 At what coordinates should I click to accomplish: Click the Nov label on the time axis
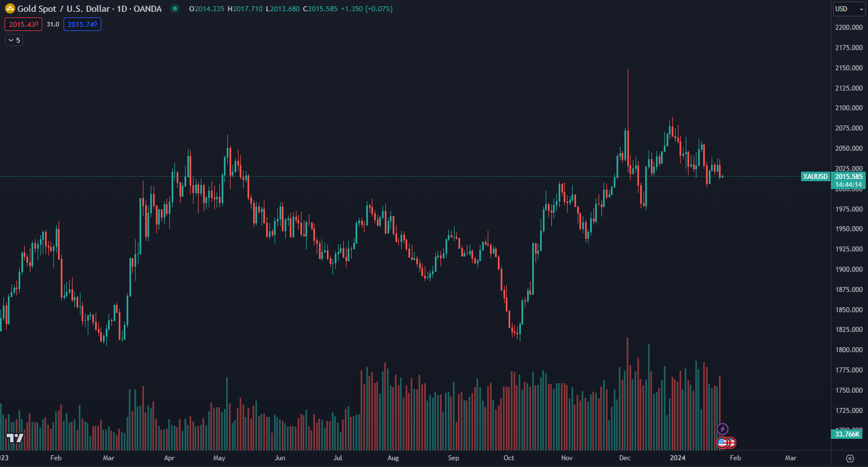point(567,458)
